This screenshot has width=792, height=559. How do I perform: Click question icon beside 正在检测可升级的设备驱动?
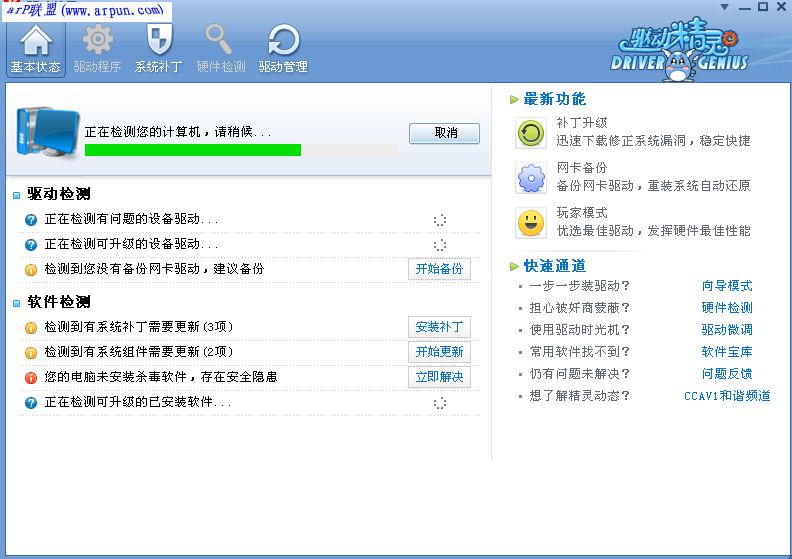pos(31,245)
